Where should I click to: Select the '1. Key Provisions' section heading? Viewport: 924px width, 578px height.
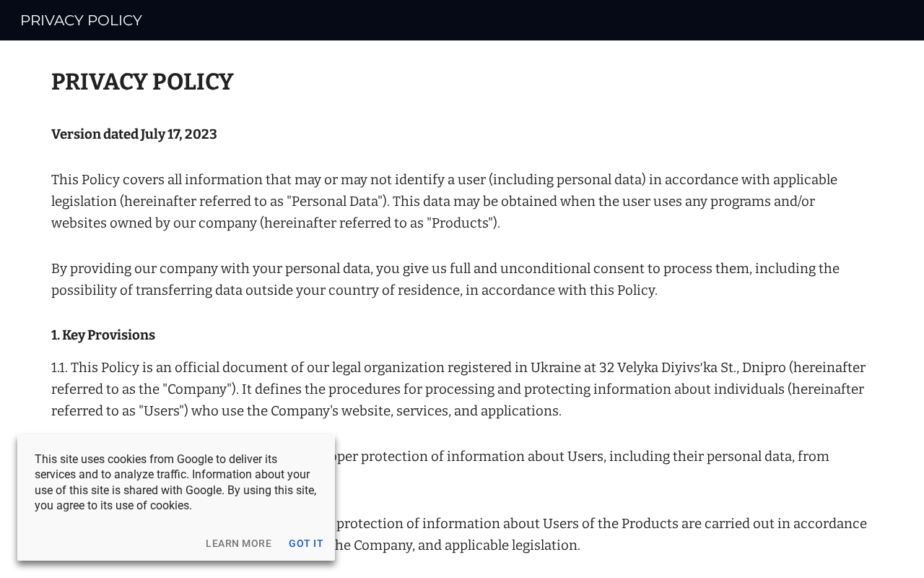pos(103,335)
